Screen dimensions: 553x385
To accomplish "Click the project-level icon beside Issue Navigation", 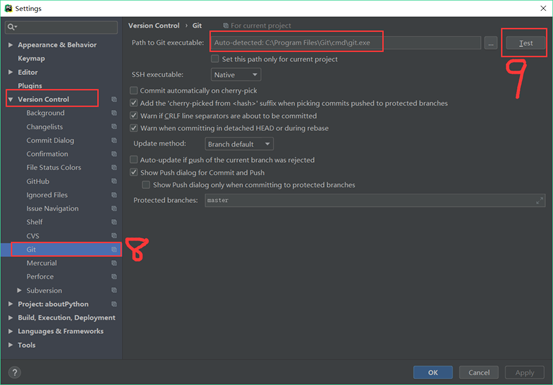I will pos(114,208).
